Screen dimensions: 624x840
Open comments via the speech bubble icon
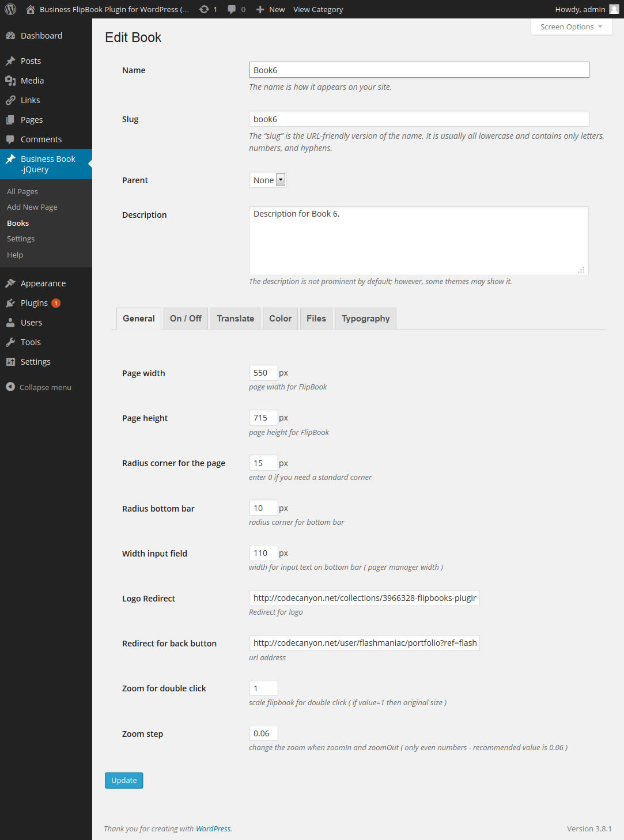[x=232, y=9]
